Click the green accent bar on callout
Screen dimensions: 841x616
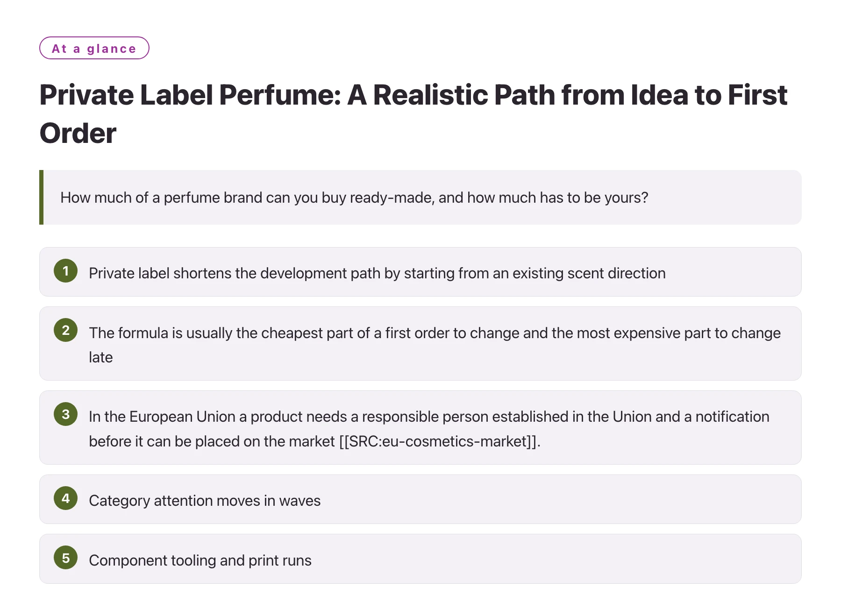41,197
